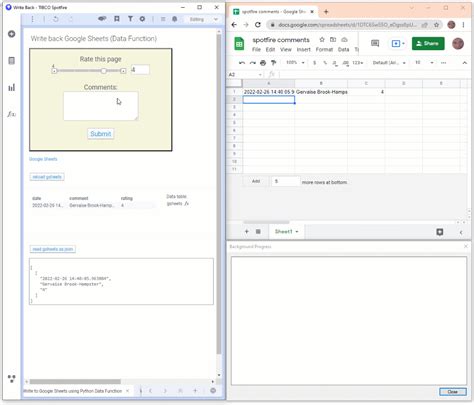Image resolution: width=474 pixels, height=405 pixels.
Task: Open the Spotfire three-dot toolbar menu
Action: pyautogui.click(x=32, y=19)
